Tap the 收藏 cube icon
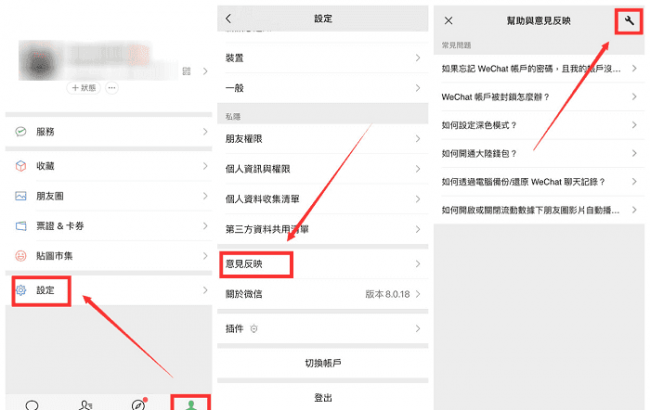 click(21, 166)
